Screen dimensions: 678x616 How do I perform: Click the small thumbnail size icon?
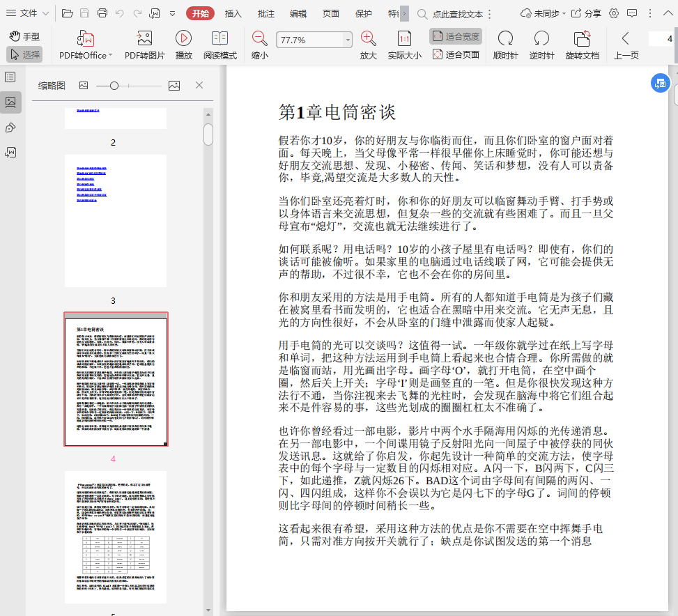pos(84,86)
